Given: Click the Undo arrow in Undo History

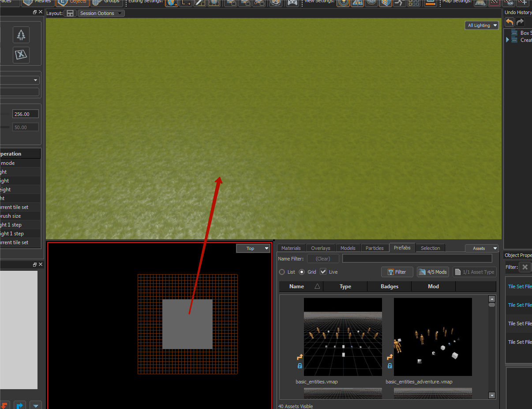Looking at the screenshot, I should [510, 22].
